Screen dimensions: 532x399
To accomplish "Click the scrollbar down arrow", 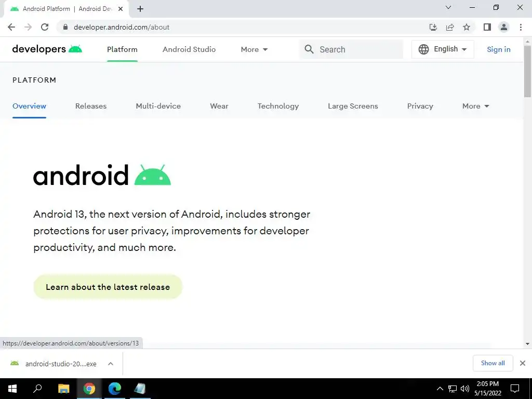I will [x=527, y=344].
